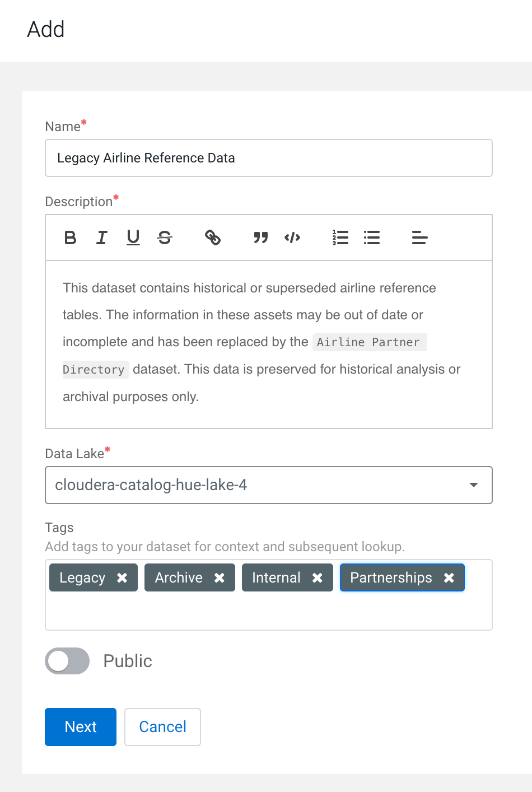532x792 pixels.
Task: Insert a hyperlink in the description
Action: pos(213,237)
